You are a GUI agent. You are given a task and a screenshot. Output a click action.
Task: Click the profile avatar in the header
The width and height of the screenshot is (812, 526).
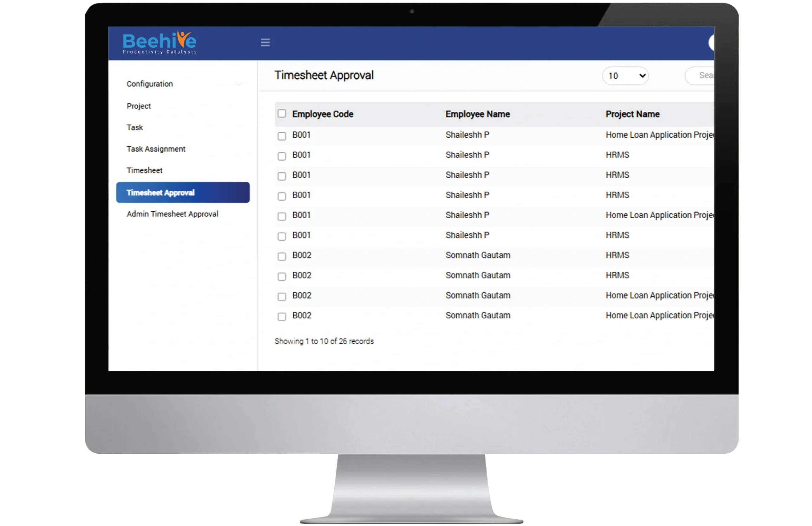coord(711,43)
